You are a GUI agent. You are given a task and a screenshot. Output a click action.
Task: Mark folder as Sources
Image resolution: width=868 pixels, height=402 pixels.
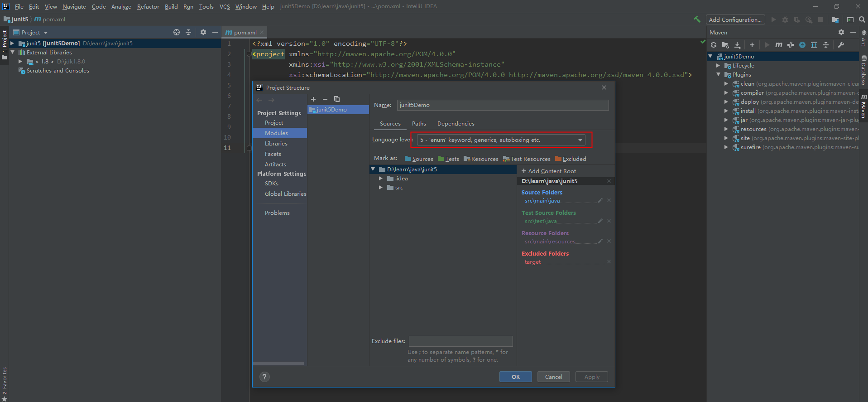click(x=419, y=159)
